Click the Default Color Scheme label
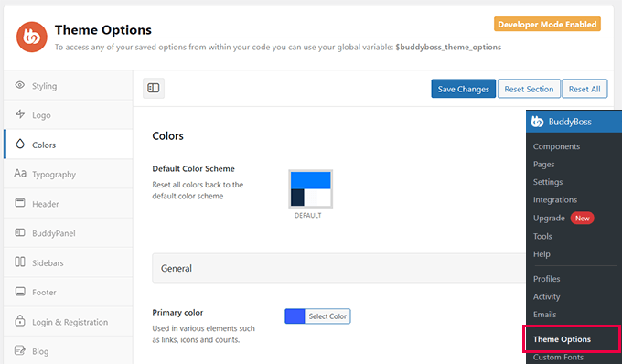Image resolution: width=622 pixels, height=364 pixels. click(x=193, y=168)
